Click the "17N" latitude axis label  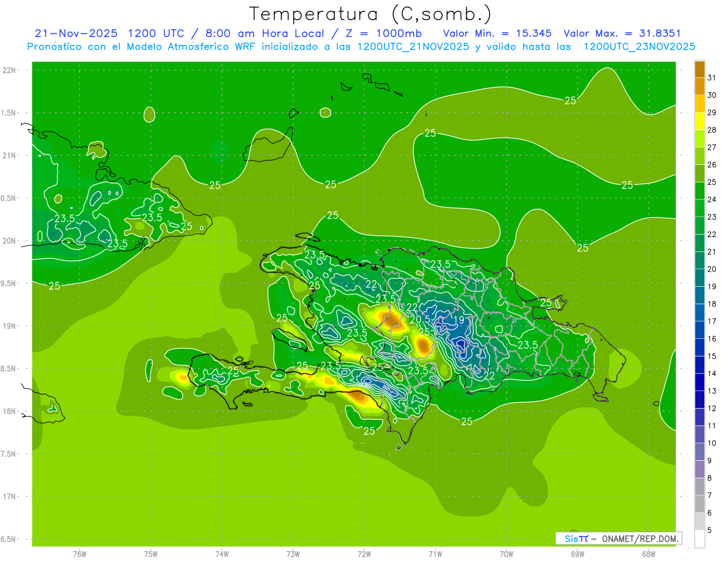tap(10, 497)
